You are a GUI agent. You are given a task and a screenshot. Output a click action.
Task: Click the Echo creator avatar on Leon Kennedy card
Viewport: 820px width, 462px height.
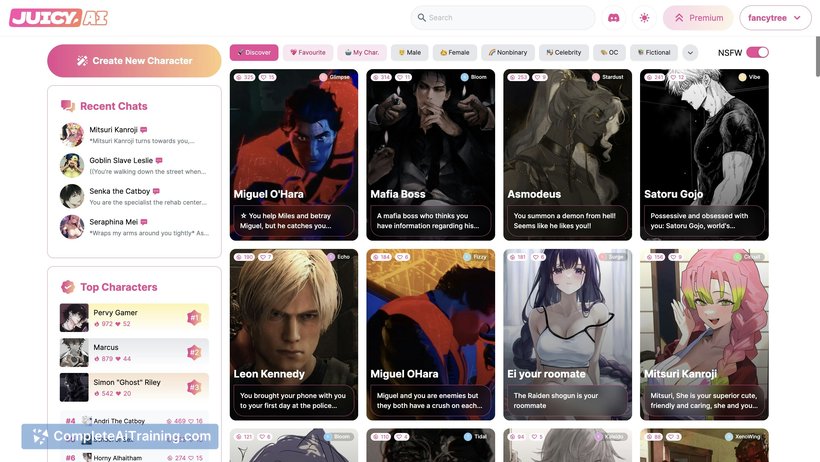331,257
